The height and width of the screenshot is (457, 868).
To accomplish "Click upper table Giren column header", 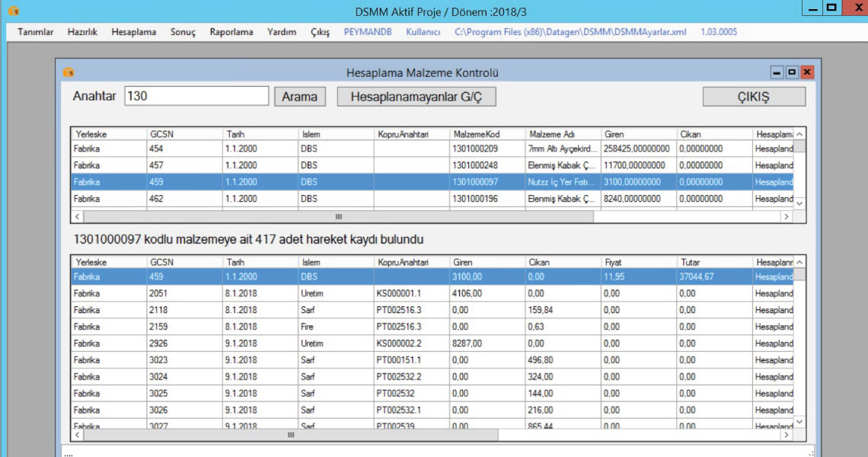I will pyautogui.click(x=639, y=134).
